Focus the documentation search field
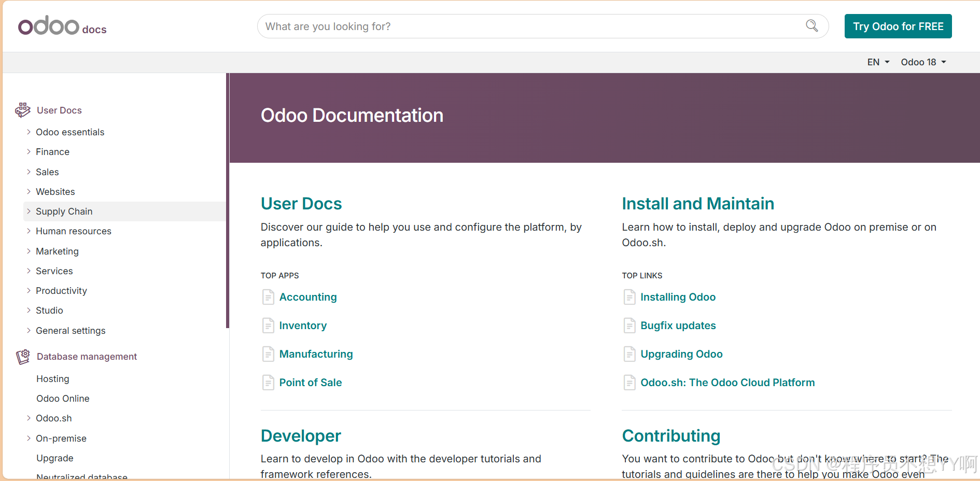 (542, 26)
